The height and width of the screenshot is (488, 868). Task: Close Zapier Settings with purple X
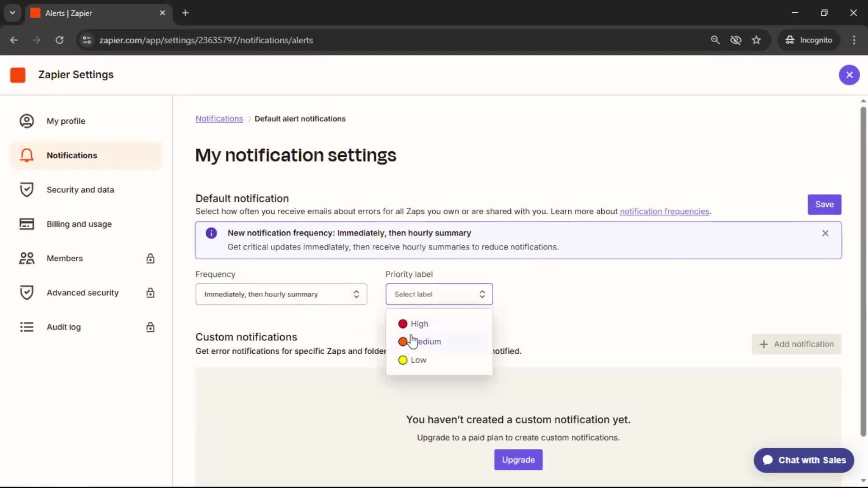849,75
